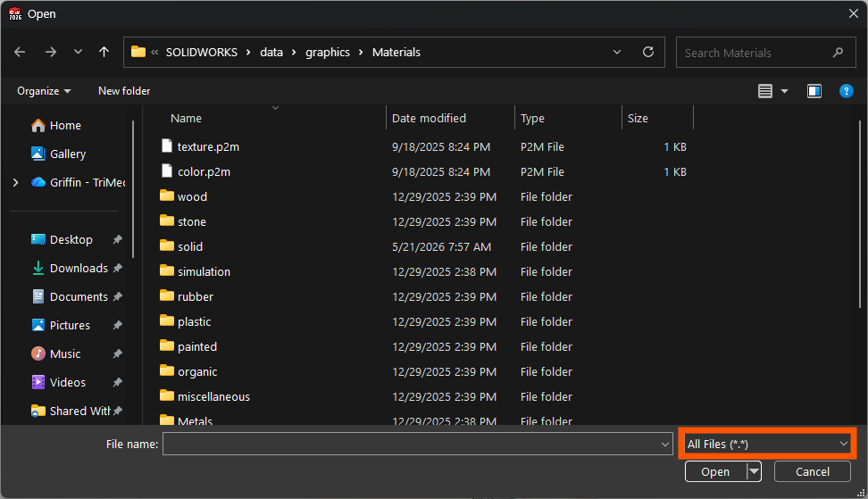Open Downloads in the sidebar
868x499 pixels.
[x=79, y=269]
